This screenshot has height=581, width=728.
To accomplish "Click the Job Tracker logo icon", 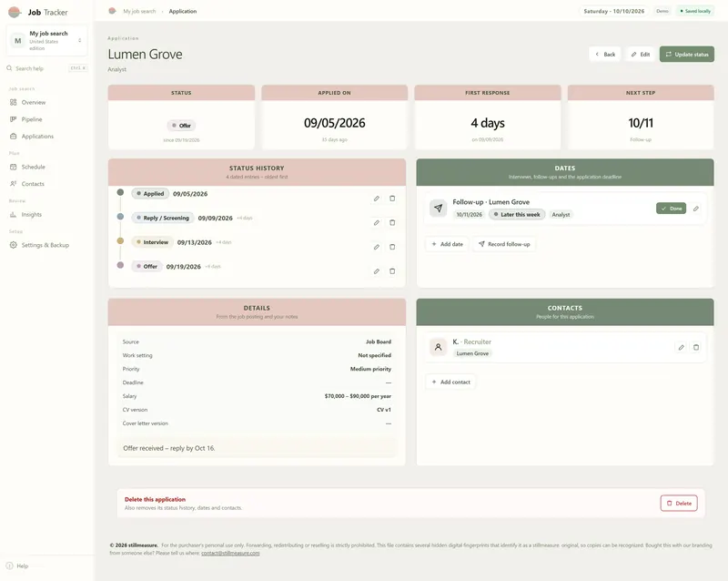I will (15, 12).
